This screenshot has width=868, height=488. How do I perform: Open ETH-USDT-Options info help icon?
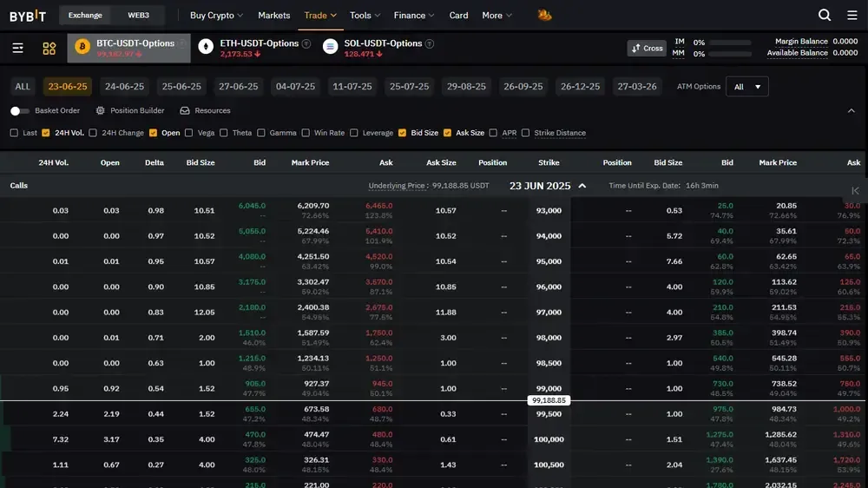(x=306, y=43)
